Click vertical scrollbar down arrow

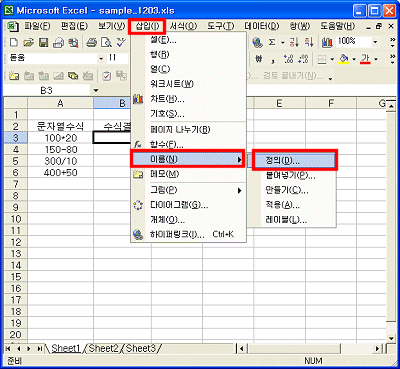(391, 338)
